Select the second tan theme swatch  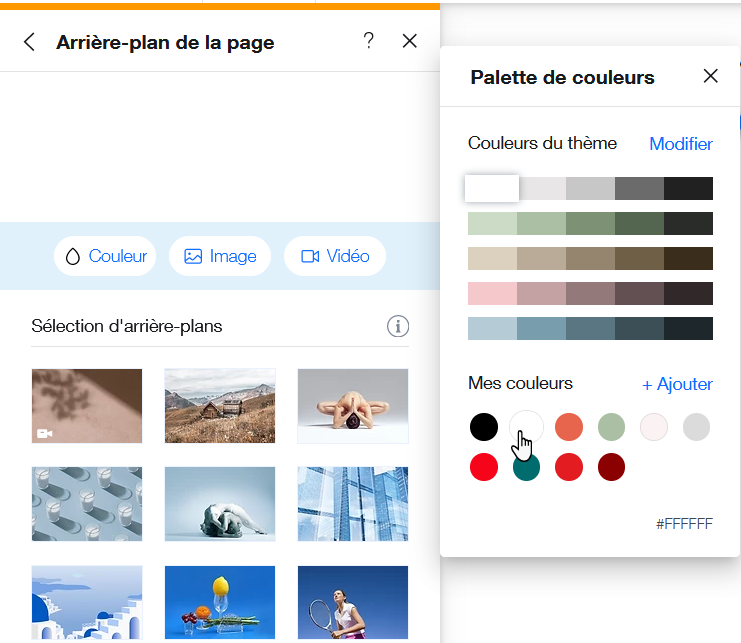pyautogui.click(x=542, y=258)
